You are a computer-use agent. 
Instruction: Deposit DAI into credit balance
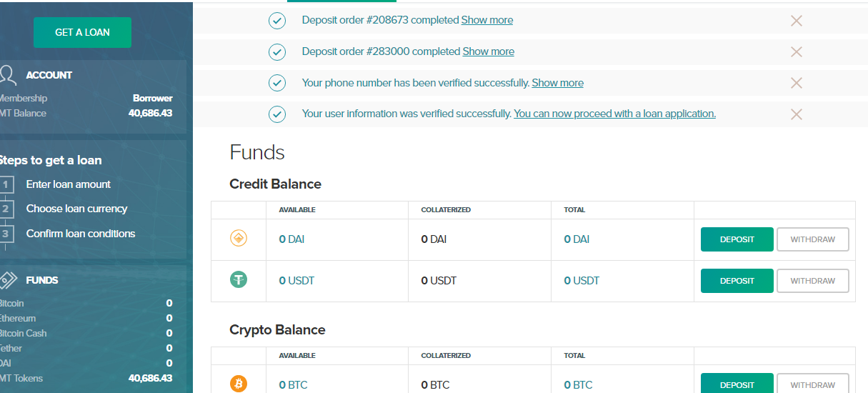(x=737, y=239)
